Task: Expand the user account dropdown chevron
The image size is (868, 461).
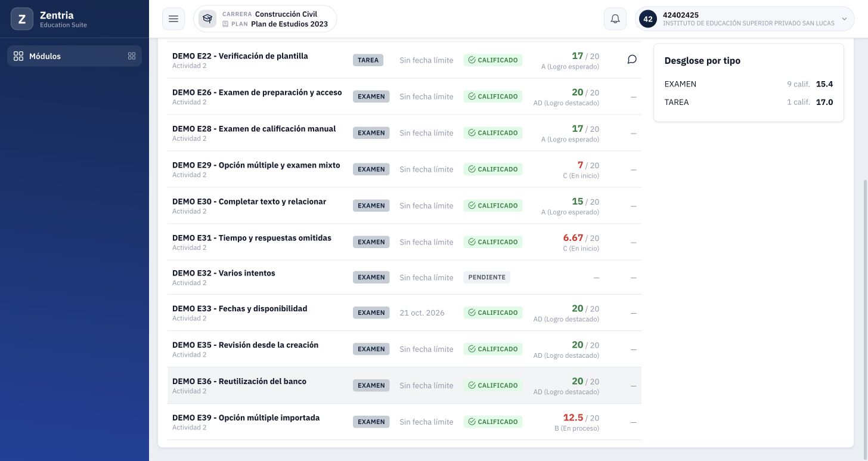Action: point(844,19)
